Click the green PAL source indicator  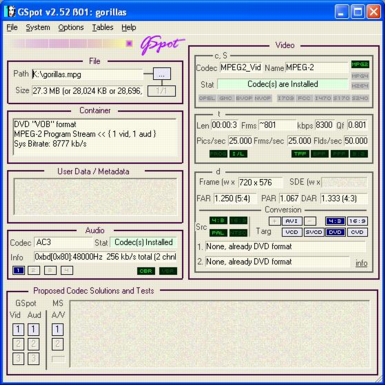[218, 232]
